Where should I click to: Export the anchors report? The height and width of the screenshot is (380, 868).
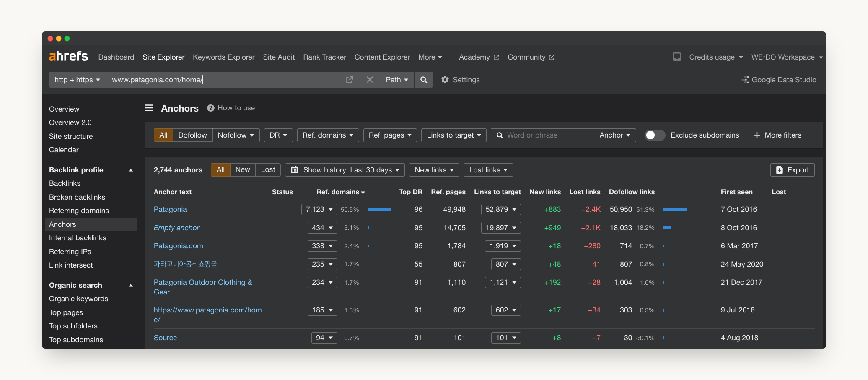[792, 170]
